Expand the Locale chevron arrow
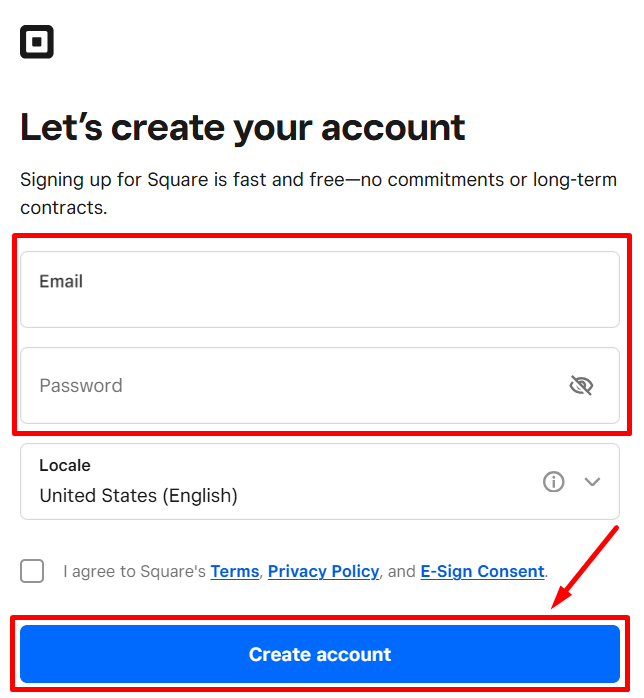 (x=592, y=482)
